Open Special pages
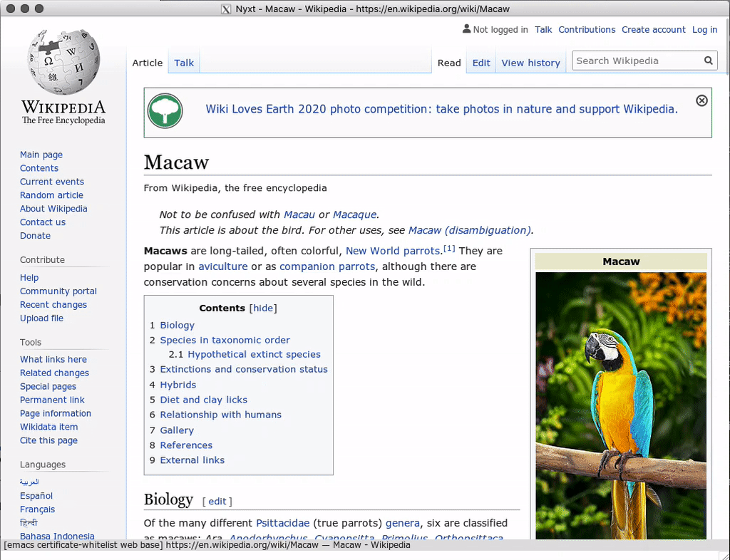 (x=48, y=386)
